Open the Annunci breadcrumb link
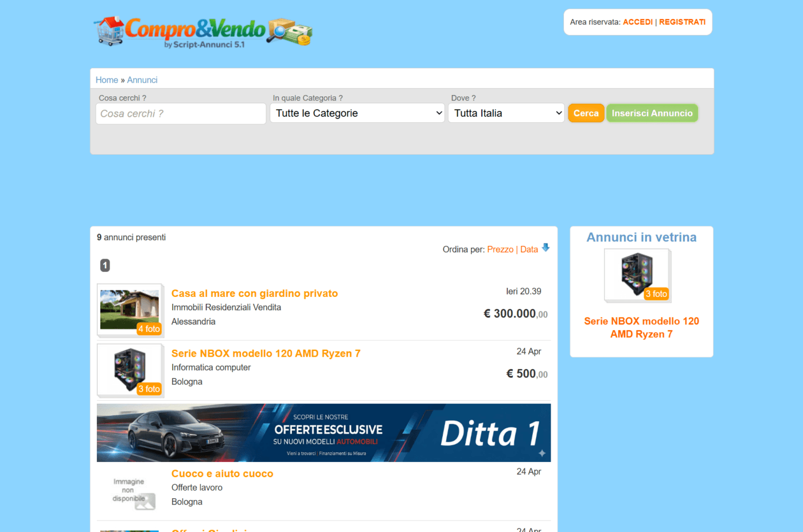 (142, 80)
